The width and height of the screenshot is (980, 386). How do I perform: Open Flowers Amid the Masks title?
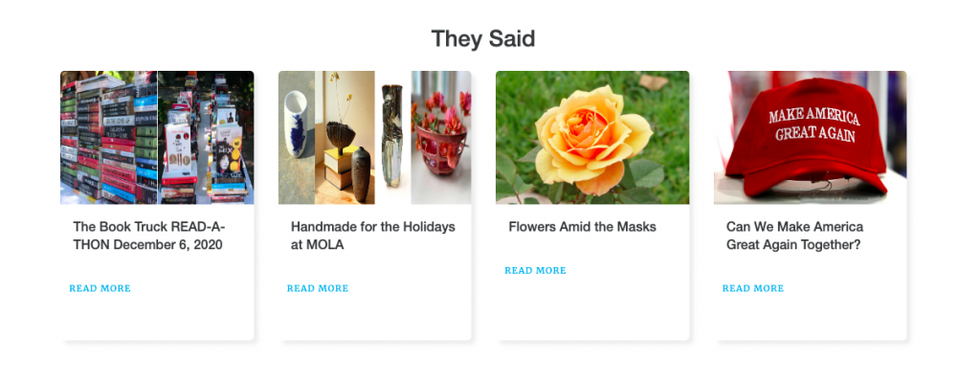[583, 227]
